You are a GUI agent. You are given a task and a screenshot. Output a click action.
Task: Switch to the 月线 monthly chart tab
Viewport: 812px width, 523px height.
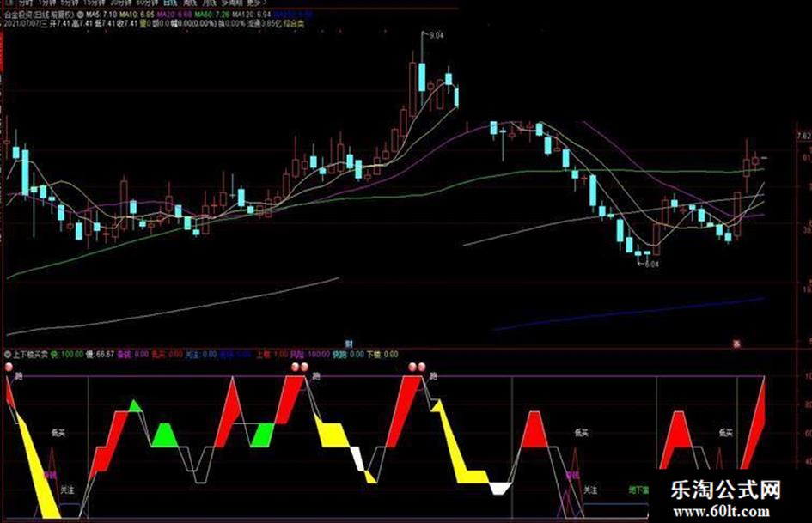[x=209, y=3]
